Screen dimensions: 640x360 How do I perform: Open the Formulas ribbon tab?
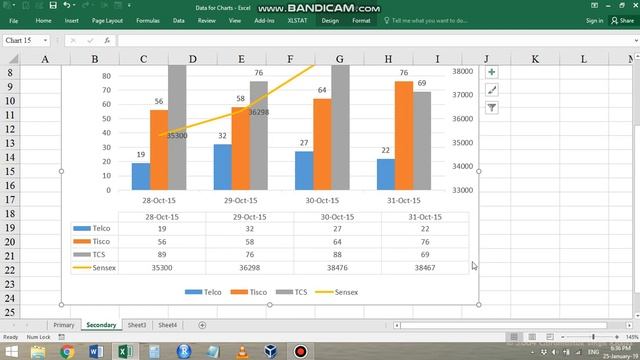tap(148, 20)
